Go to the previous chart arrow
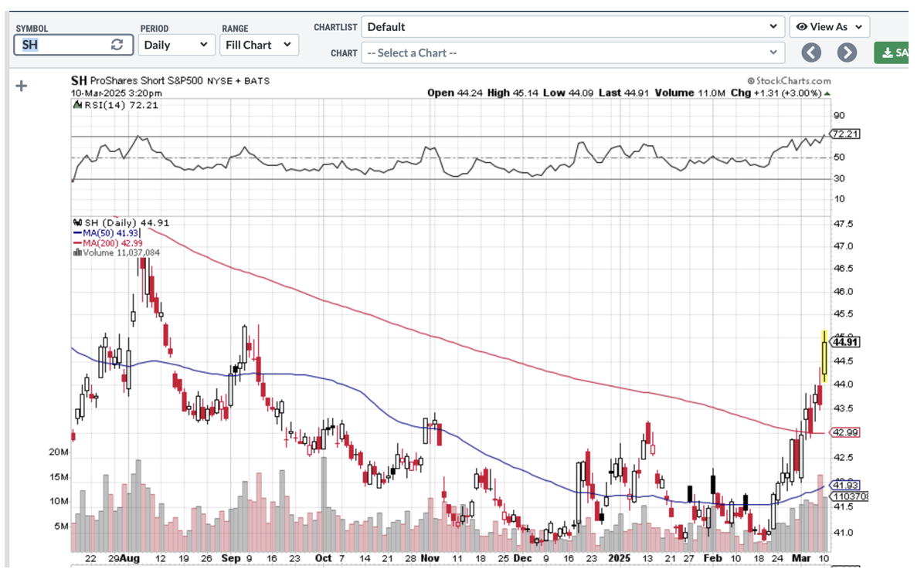Image resolution: width=924 pixels, height=579 pixels. tap(810, 52)
